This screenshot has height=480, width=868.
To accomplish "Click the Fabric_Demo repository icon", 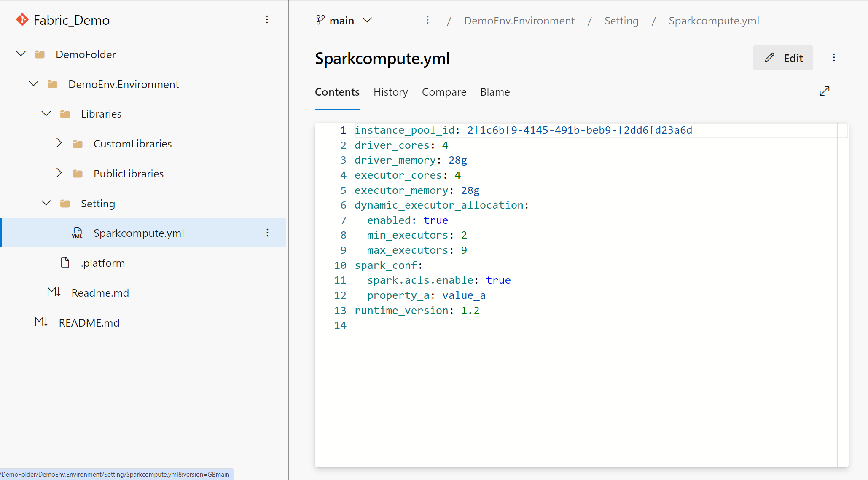I will coord(22,19).
